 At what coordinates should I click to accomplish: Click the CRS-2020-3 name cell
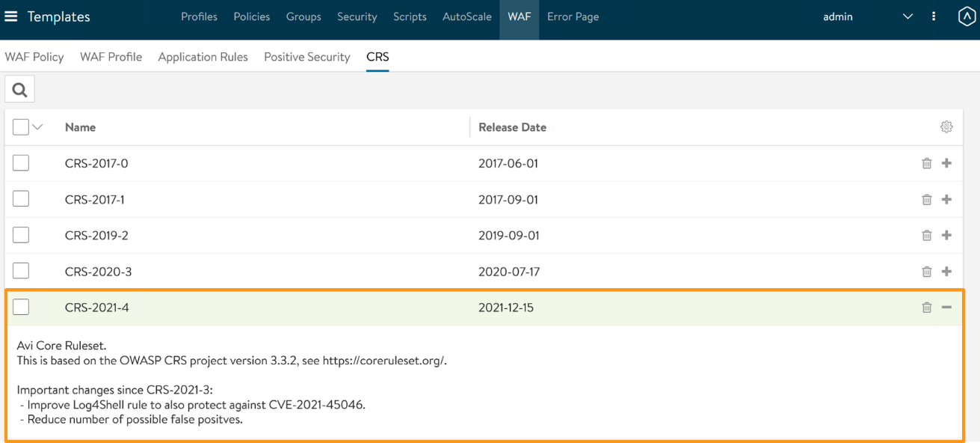(x=99, y=271)
